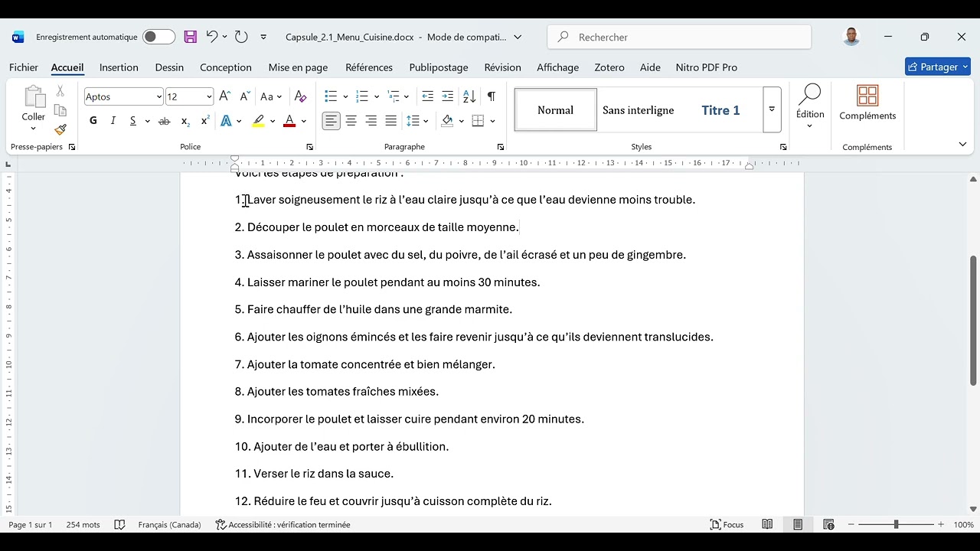
Task: Open the font size dropdown
Action: [x=209, y=96]
